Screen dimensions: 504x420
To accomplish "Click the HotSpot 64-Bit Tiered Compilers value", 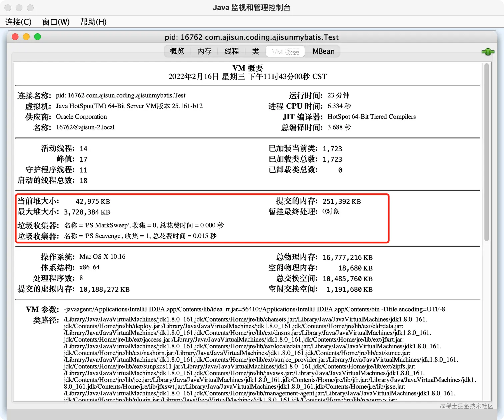I will pyautogui.click(x=372, y=117).
